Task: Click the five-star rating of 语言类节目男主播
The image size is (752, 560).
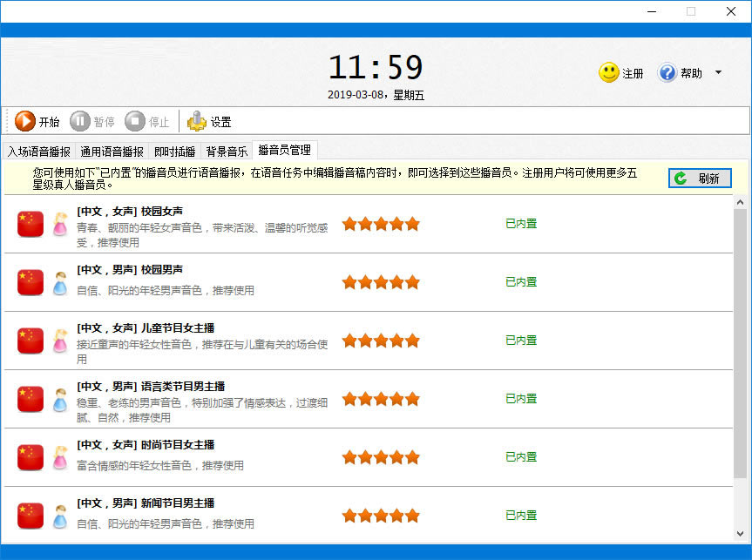Action: pos(381,399)
